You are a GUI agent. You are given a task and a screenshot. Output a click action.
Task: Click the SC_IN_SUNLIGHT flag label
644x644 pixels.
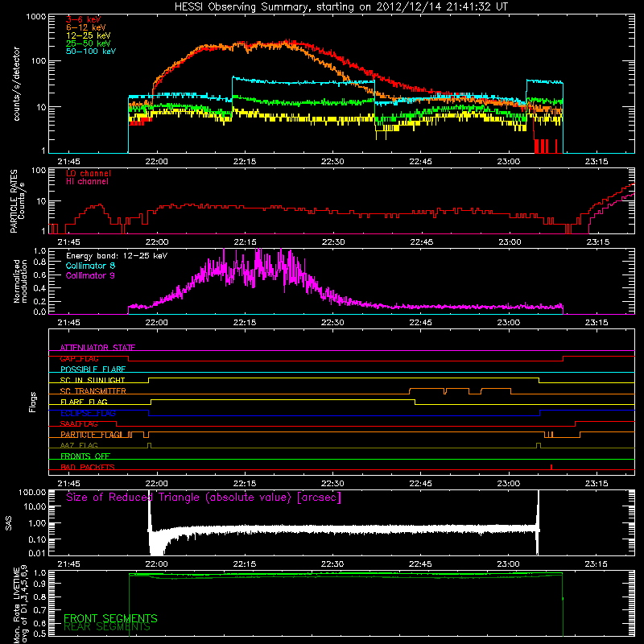tap(93, 380)
